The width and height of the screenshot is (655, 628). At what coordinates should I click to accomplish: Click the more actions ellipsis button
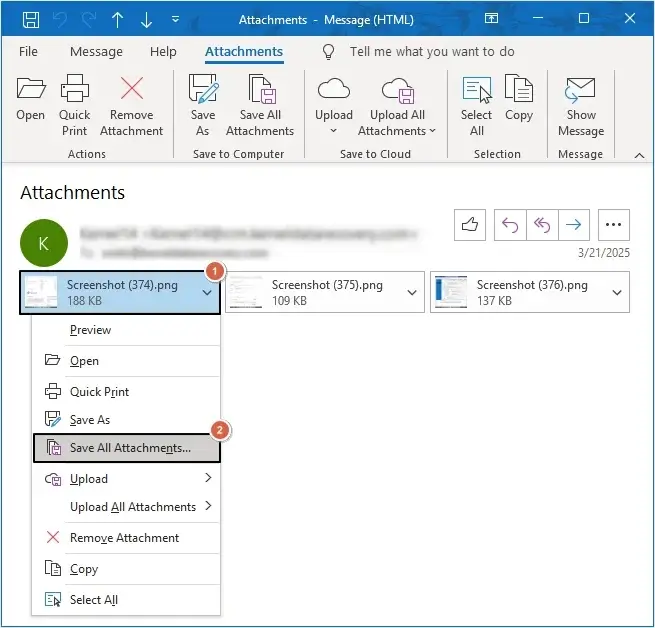tap(614, 225)
